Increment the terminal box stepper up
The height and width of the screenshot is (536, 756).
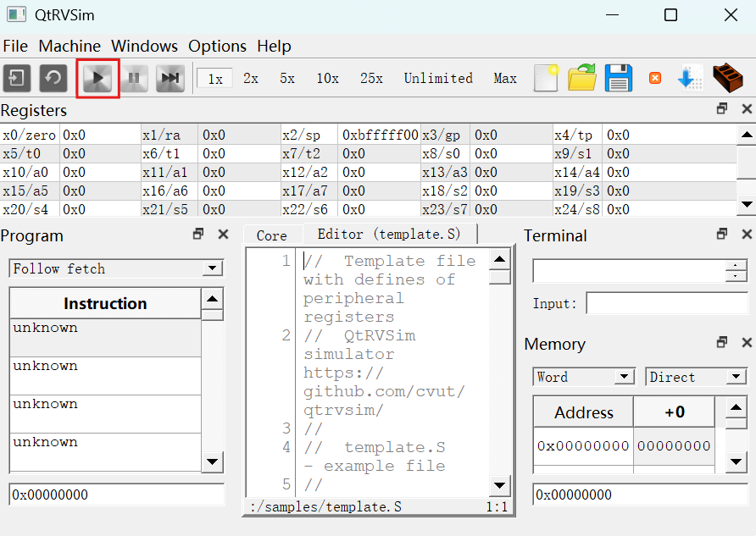[736, 265]
